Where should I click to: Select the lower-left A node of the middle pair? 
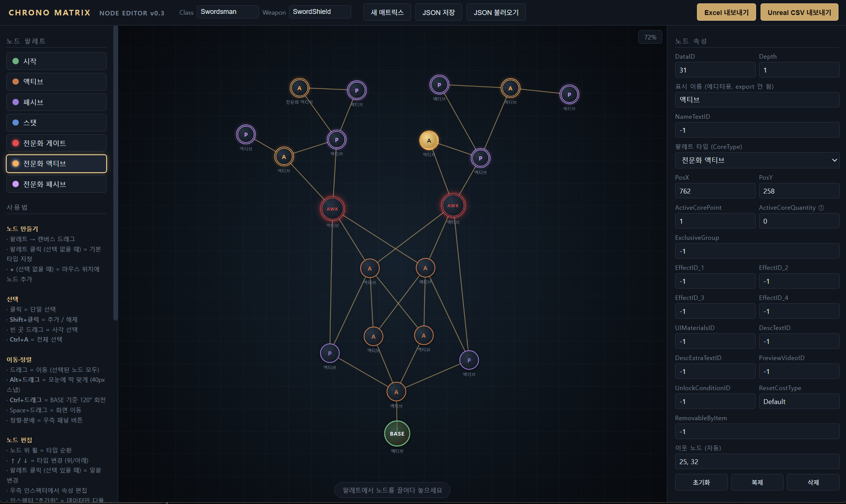tap(373, 337)
